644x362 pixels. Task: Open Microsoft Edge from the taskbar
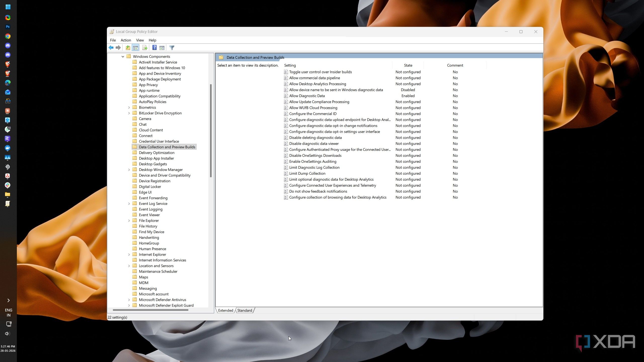(8, 82)
